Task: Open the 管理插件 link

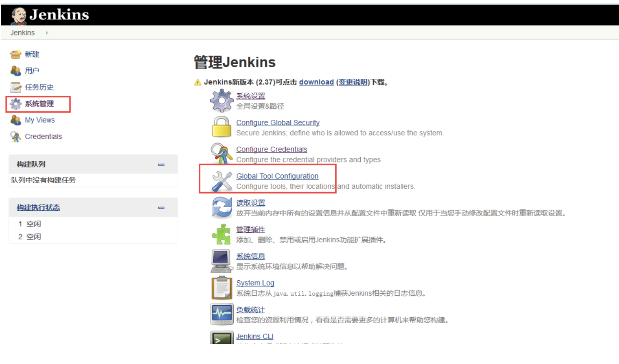Action: [251, 229]
